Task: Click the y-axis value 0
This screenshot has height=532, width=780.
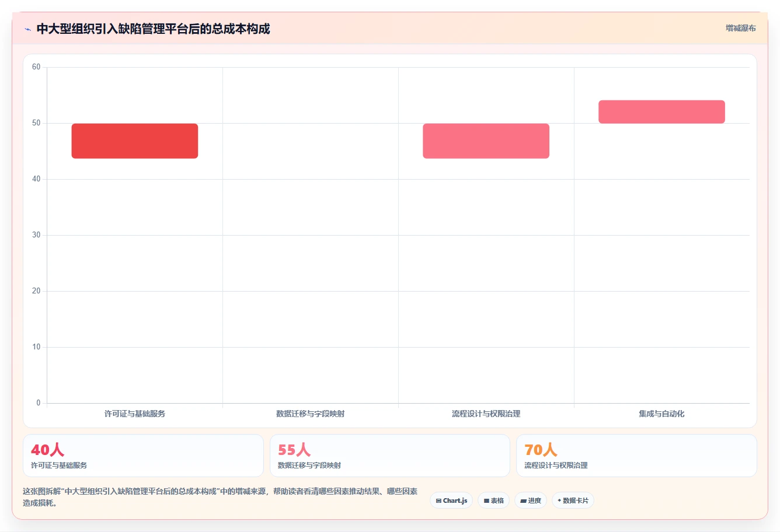Action: [x=39, y=403]
